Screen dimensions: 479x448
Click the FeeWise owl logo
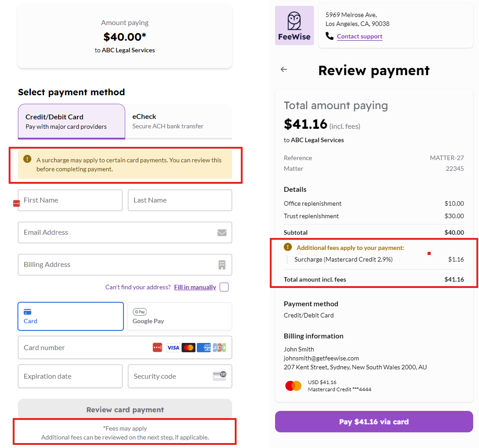[294, 25]
